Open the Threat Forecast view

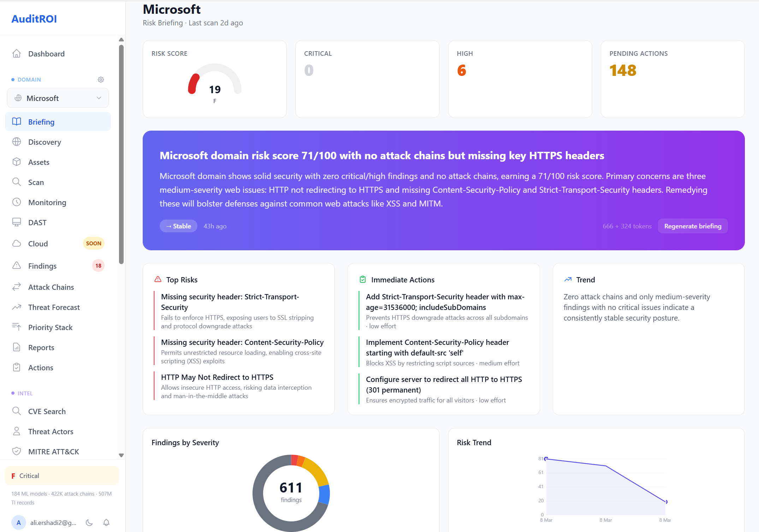54,307
